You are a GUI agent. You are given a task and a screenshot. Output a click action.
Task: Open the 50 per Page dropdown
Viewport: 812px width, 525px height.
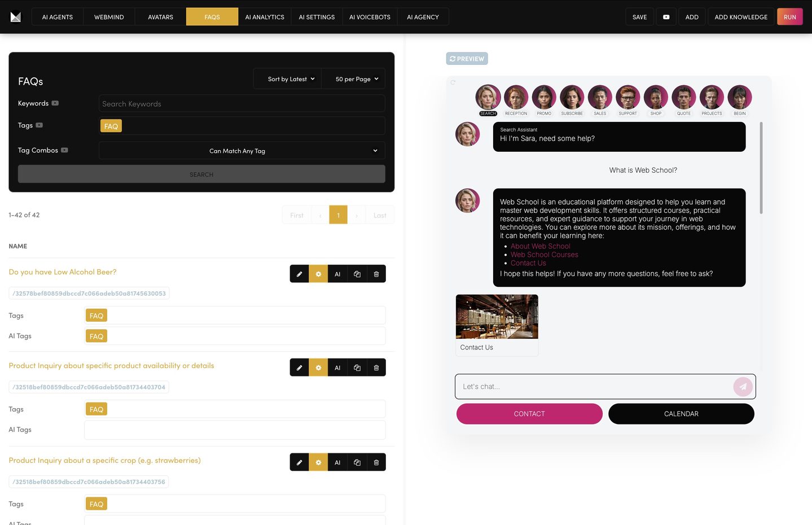pos(356,79)
